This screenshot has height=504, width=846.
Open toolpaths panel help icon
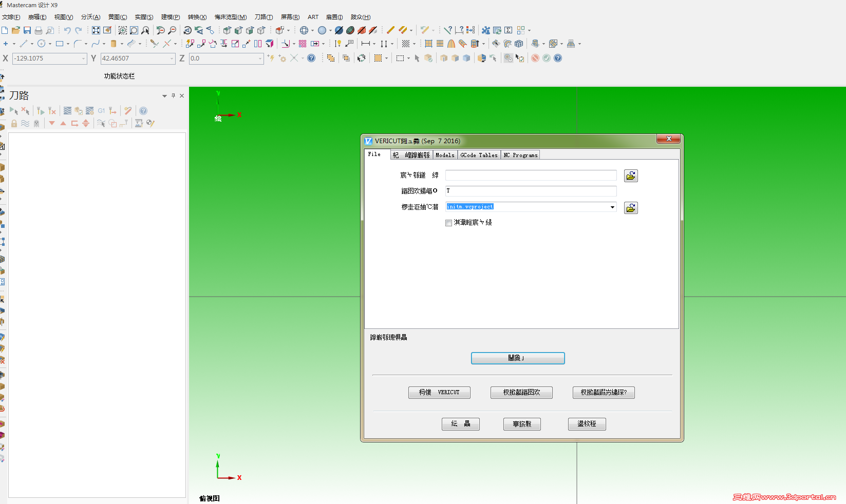click(x=143, y=110)
